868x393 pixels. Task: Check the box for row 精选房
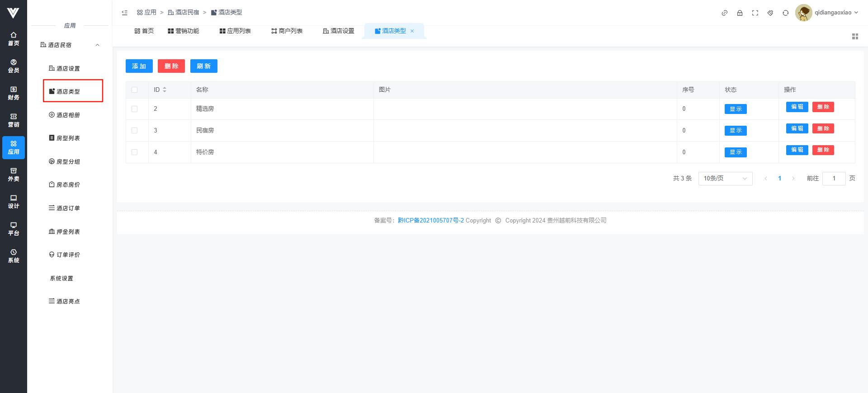tap(134, 109)
